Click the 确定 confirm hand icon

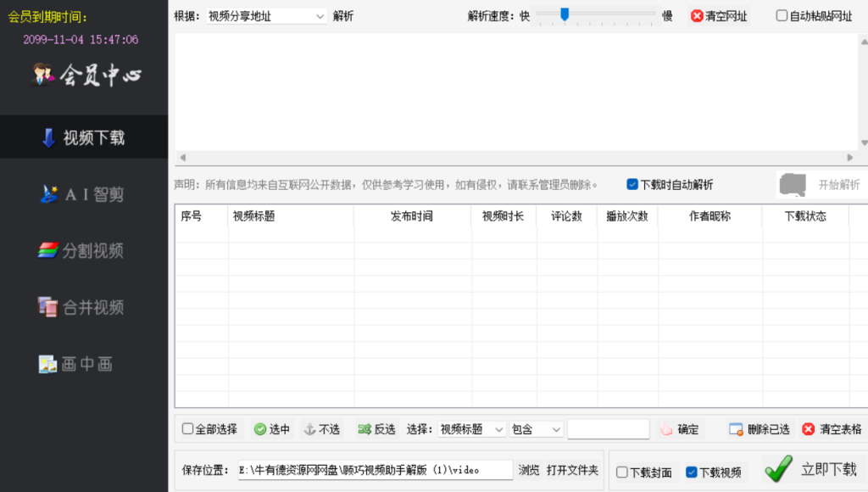tap(666, 429)
